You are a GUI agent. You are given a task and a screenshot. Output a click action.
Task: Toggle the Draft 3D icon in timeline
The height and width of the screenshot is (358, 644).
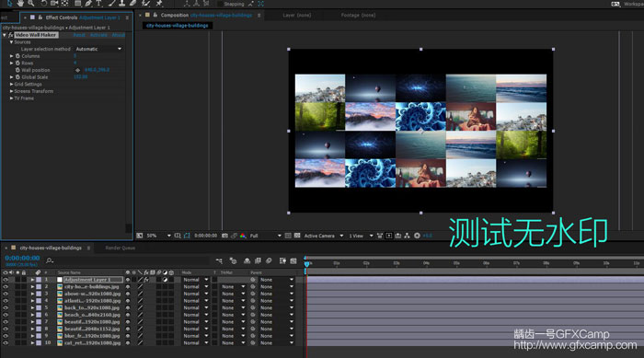tap(233, 260)
